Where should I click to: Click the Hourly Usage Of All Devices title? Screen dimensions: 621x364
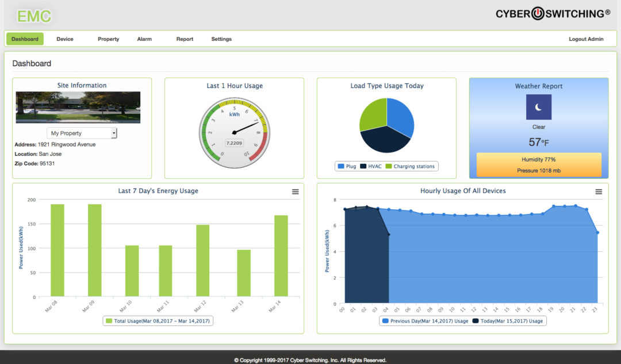[x=463, y=190]
